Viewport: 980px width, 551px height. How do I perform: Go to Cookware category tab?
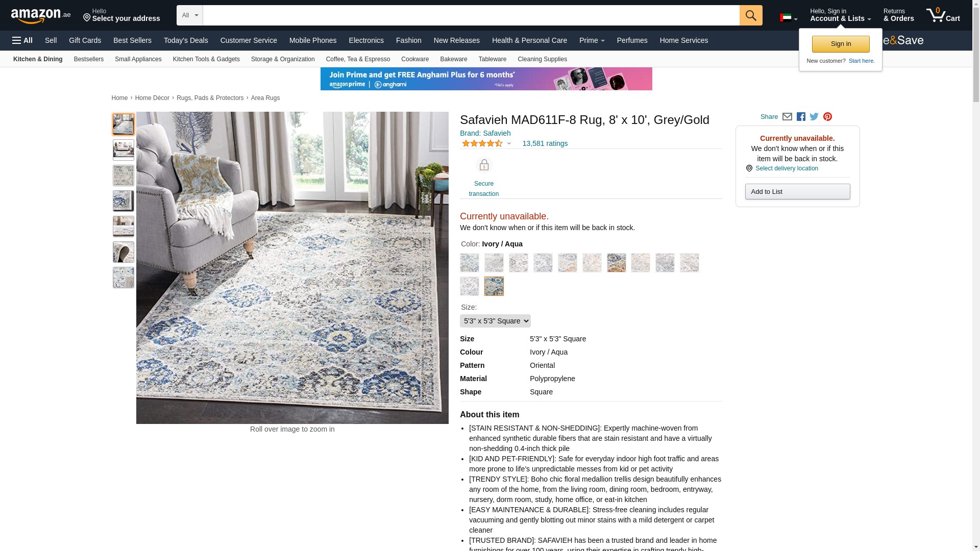coord(415,59)
